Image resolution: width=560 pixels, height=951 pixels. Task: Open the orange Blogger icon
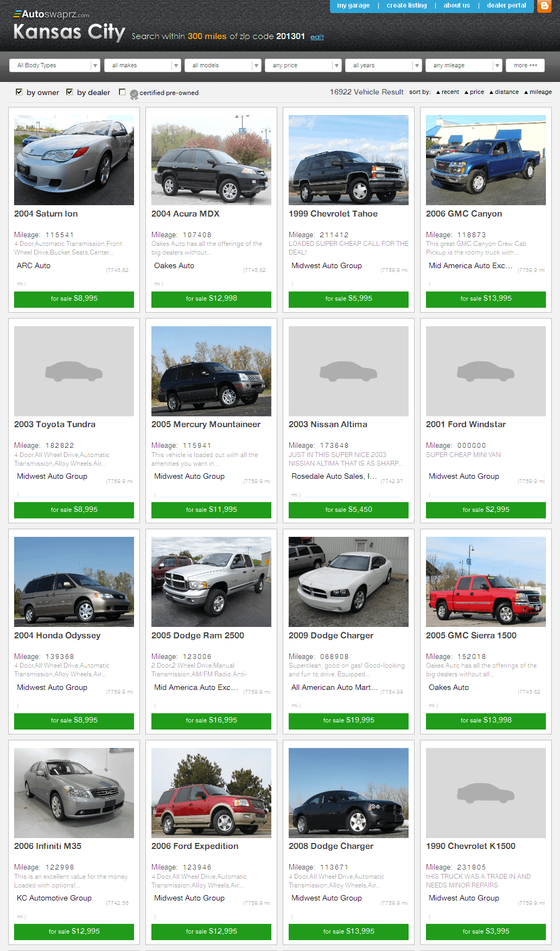pyautogui.click(x=544, y=6)
